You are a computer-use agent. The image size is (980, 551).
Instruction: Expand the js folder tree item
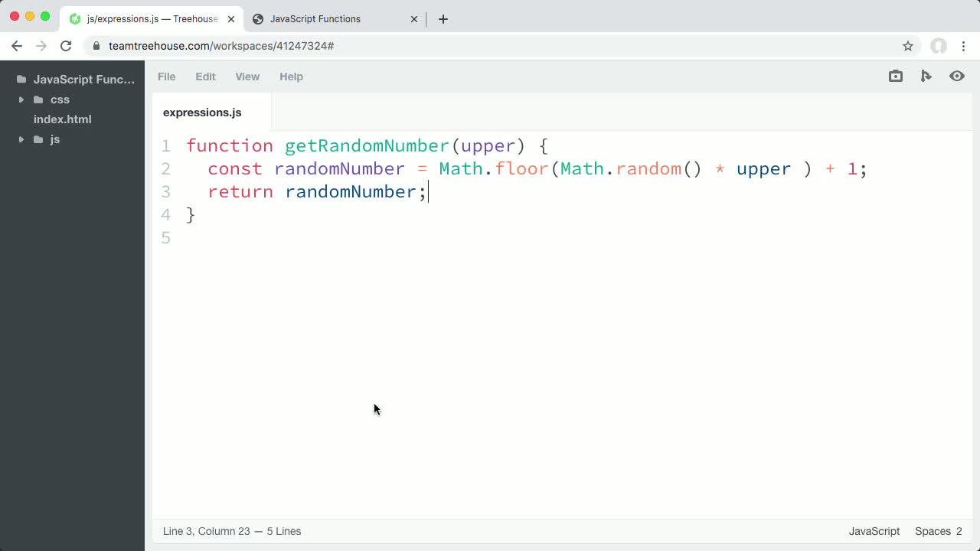point(21,139)
